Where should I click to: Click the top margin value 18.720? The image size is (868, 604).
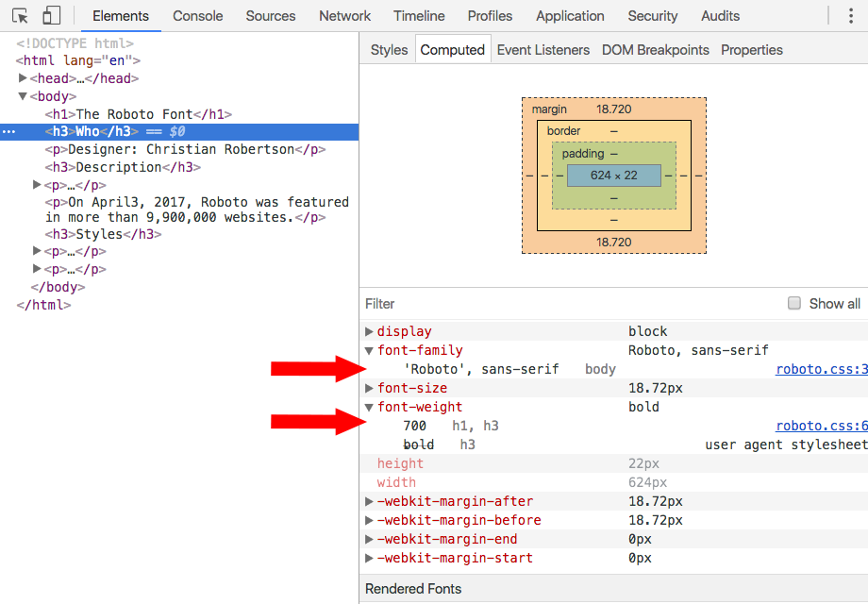[614, 109]
